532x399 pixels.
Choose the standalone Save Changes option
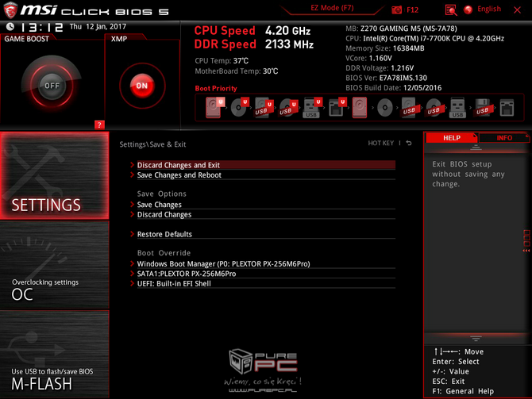coord(266,205)
